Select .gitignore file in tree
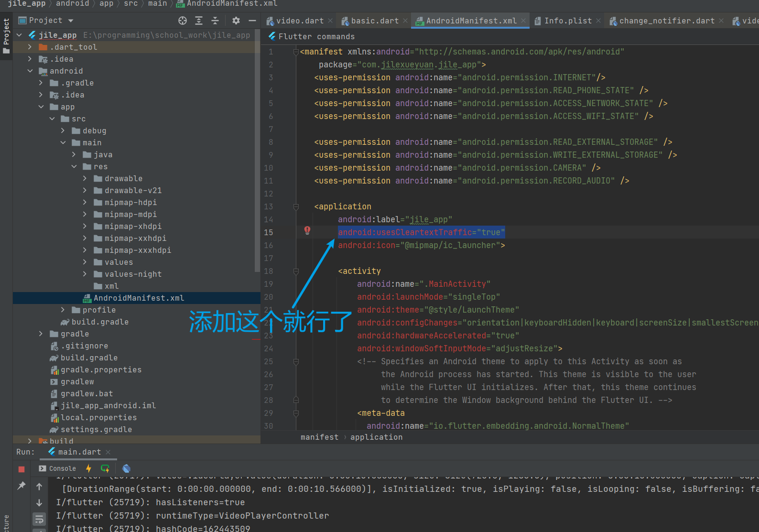The width and height of the screenshot is (759, 532). [x=79, y=346]
